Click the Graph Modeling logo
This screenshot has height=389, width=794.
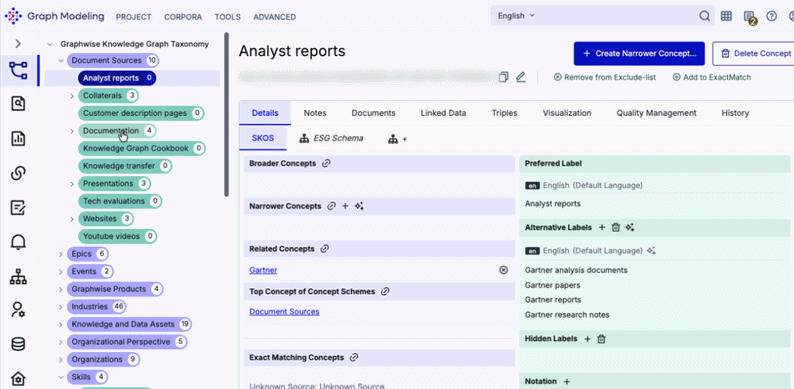click(55, 16)
